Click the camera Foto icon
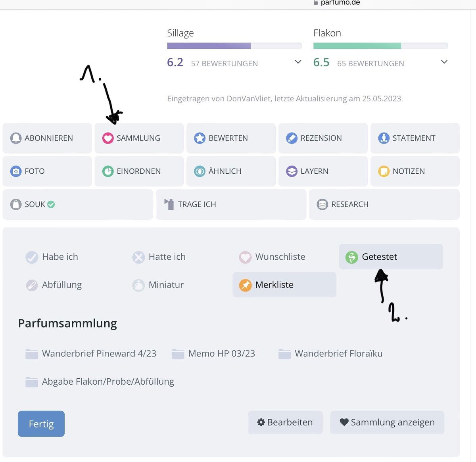The image size is (476, 462). click(16, 171)
